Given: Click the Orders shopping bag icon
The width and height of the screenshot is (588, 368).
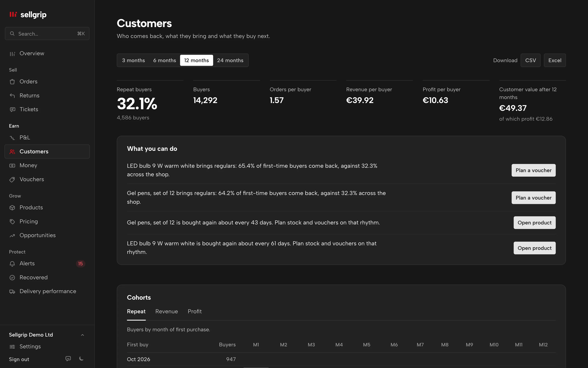Looking at the screenshot, I should pyautogui.click(x=12, y=82).
